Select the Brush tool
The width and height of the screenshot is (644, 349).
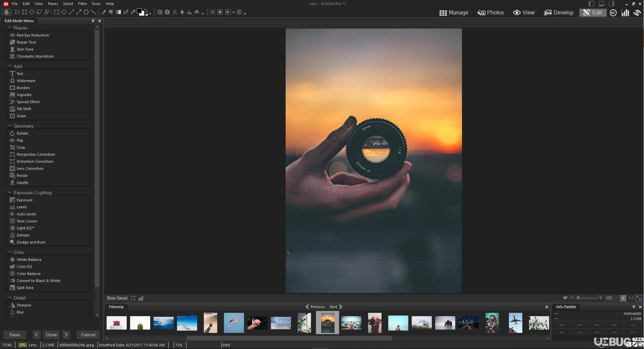pyautogui.click(x=103, y=12)
